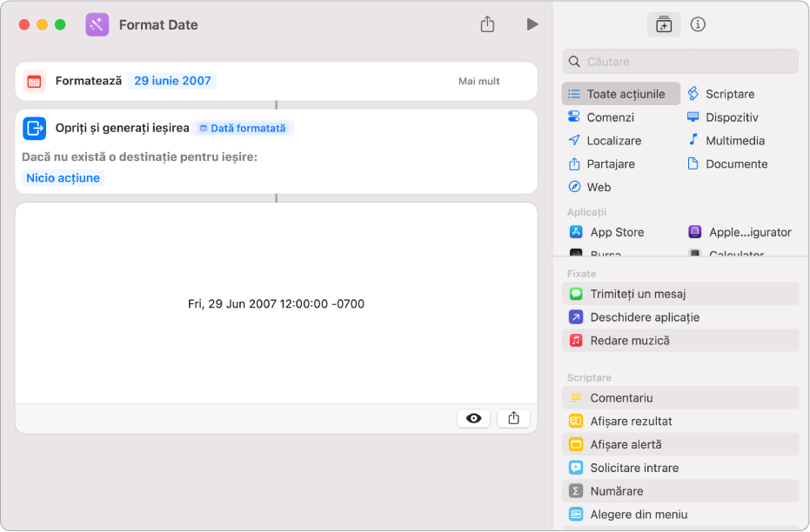Viewport: 810px width, 532px height.
Task: Click the Format Date shortcut icon
Action: coord(97,24)
